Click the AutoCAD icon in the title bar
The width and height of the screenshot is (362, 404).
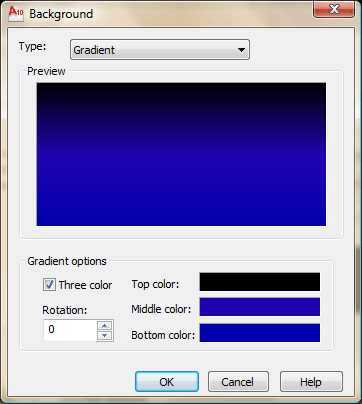[x=16, y=13]
